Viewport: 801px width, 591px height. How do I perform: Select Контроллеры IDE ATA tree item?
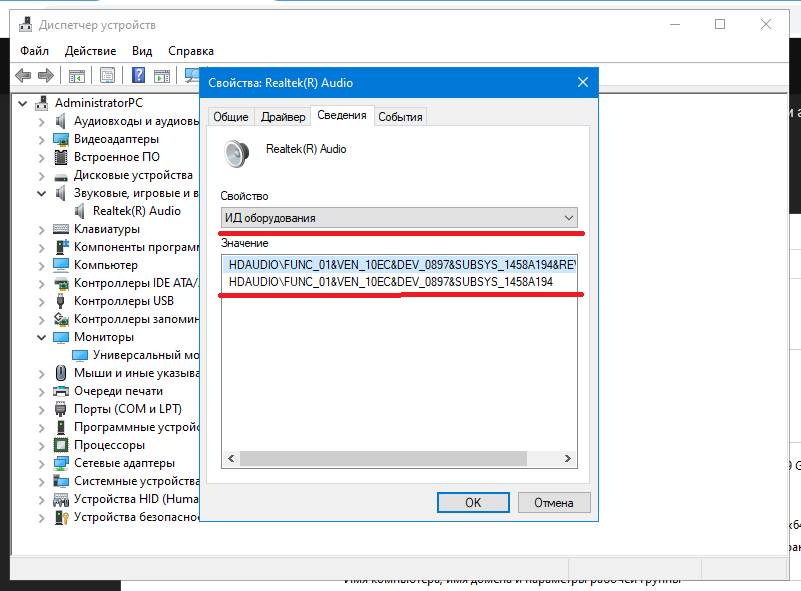click(x=136, y=283)
